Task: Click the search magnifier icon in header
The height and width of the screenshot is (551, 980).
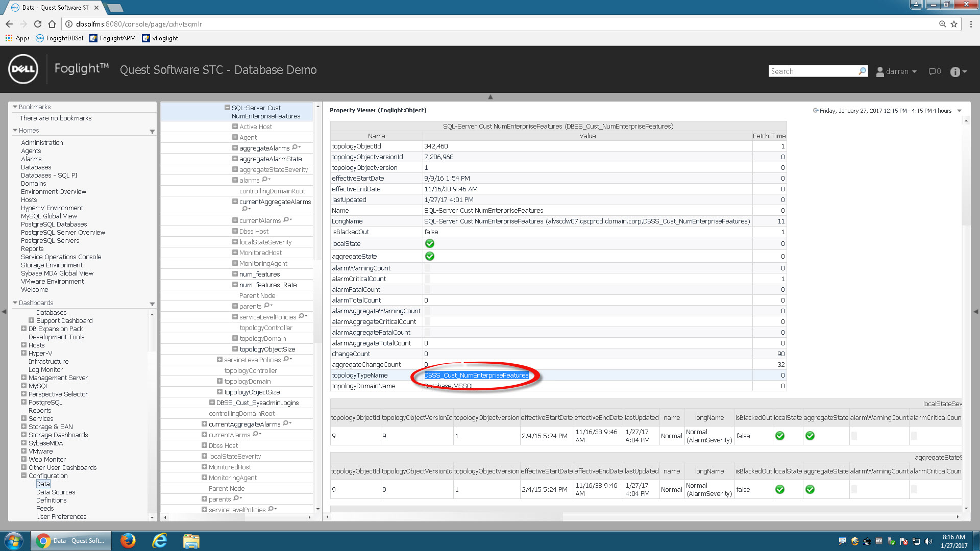Action: (862, 71)
